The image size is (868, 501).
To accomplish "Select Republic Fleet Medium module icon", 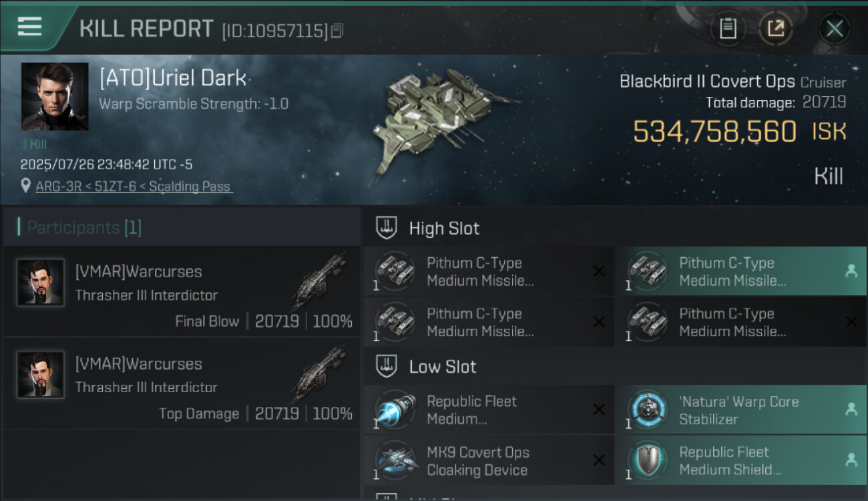I will [x=394, y=409].
